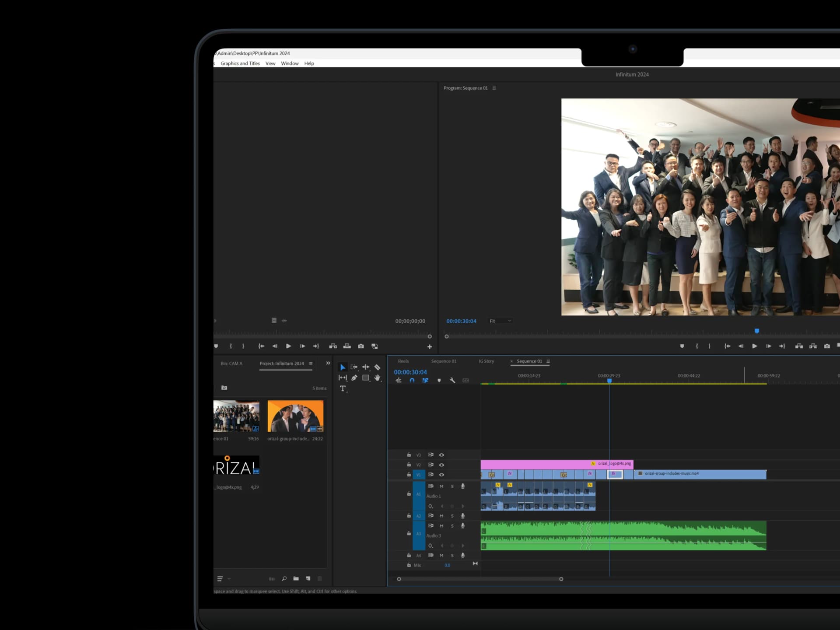Mute the A2 audio track

pyautogui.click(x=441, y=516)
